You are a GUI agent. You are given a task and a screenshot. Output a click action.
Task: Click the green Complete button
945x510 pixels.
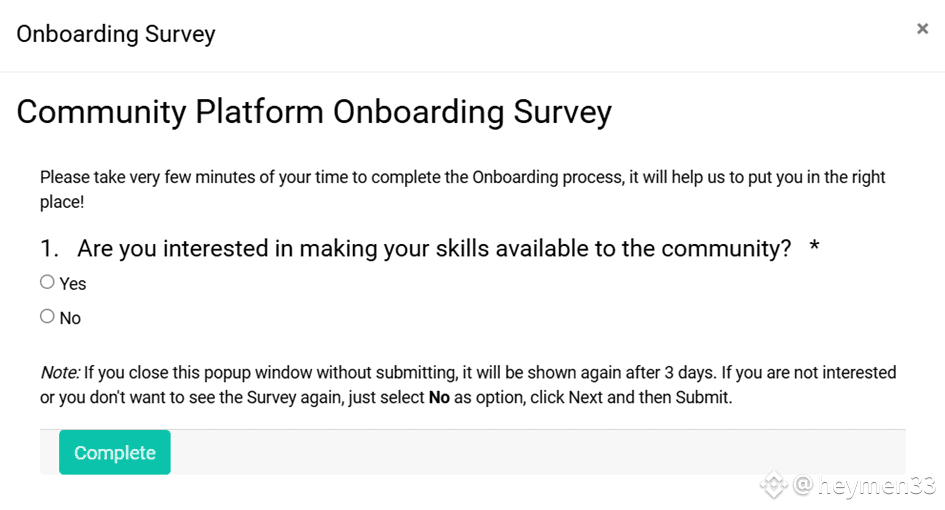(x=115, y=452)
